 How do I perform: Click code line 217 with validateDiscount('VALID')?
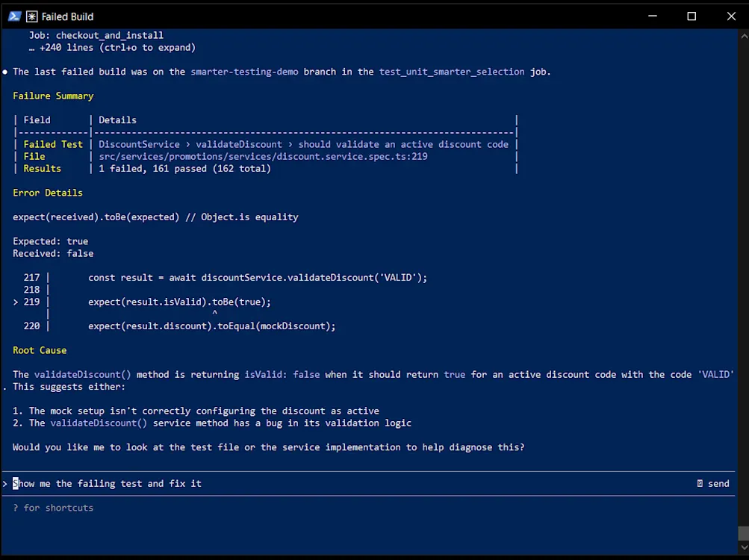pyautogui.click(x=258, y=278)
